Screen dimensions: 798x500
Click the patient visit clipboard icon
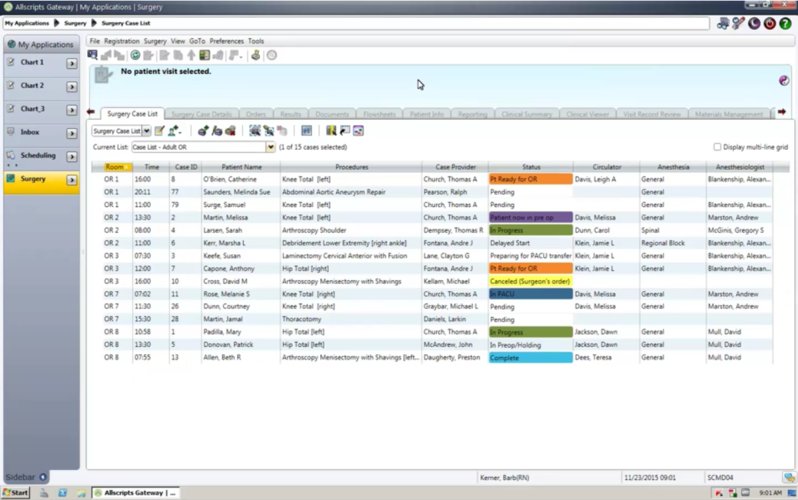click(103, 74)
